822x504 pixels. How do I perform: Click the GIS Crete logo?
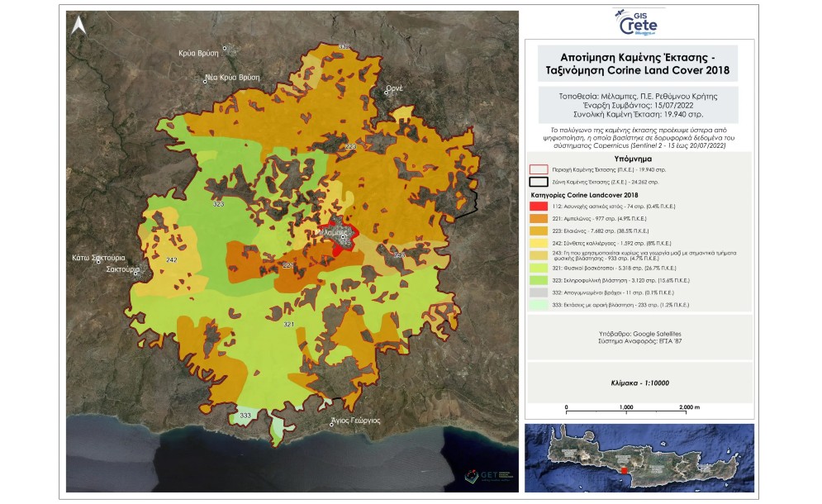click(639, 22)
